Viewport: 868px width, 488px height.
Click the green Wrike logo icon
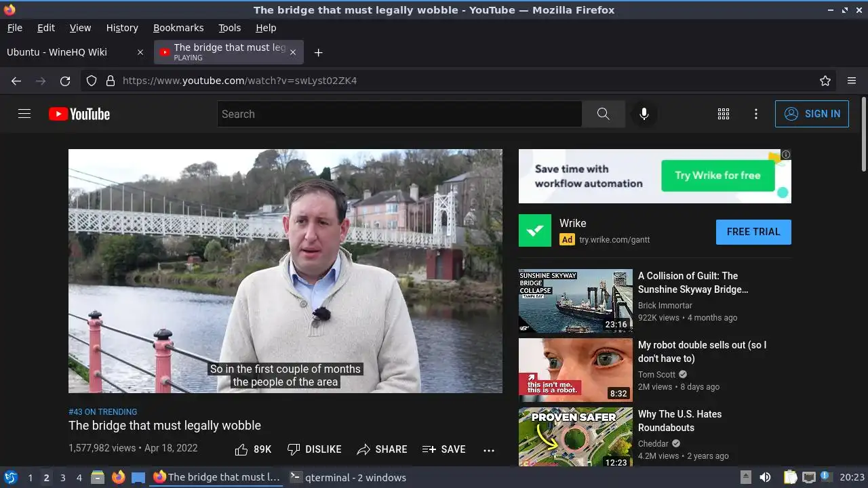(535, 230)
